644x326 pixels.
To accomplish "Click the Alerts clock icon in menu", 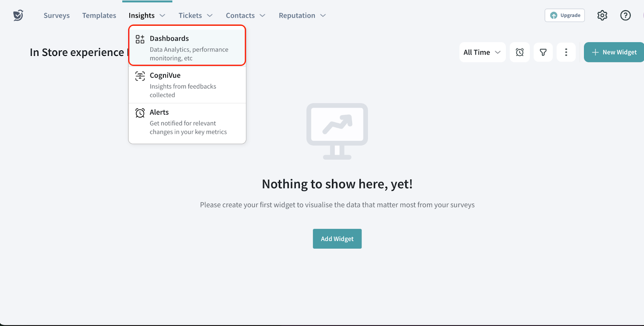I will tap(140, 113).
